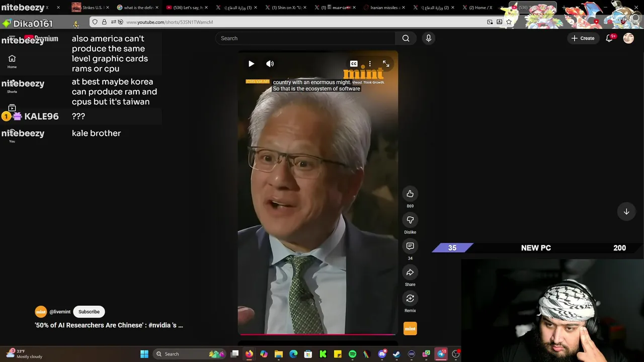The width and height of the screenshot is (644, 362).
Task: Launch Copilot from the taskbar
Action: (x=264, y=354)
